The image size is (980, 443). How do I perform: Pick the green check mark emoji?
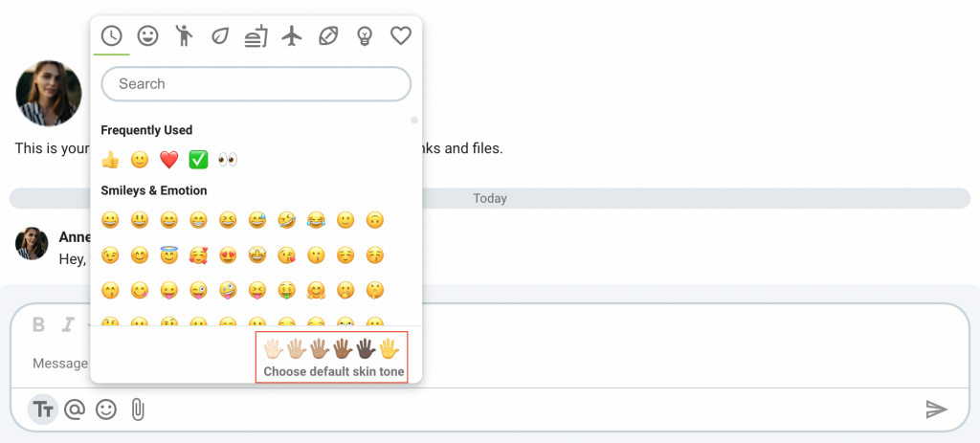tap(198, 160)
